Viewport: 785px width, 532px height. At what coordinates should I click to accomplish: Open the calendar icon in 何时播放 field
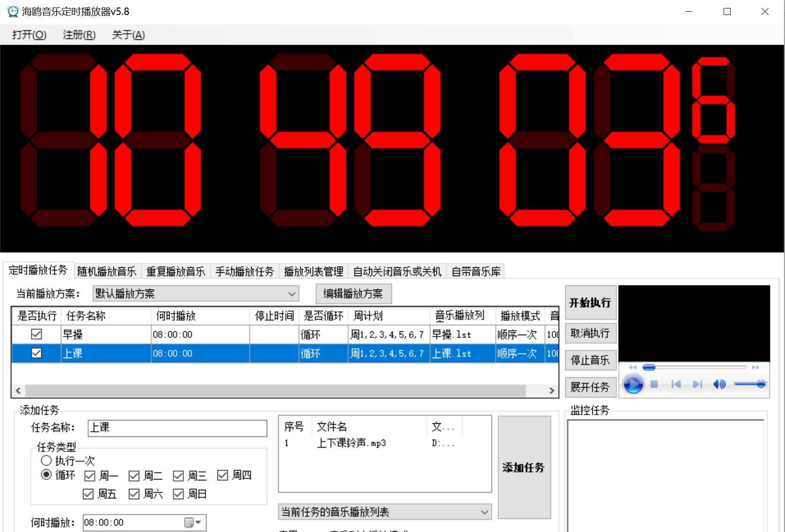coord(189,522)
